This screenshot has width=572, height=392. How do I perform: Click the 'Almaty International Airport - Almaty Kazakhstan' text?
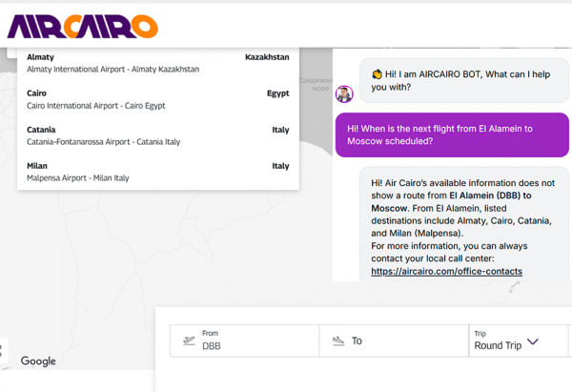coord(113,69)
